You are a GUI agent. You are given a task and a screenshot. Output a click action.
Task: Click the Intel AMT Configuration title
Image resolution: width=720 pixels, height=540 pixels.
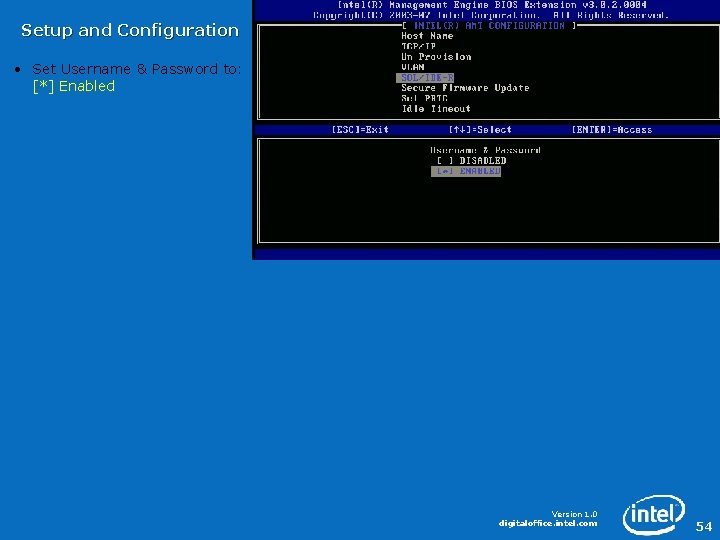click(489, 26)
